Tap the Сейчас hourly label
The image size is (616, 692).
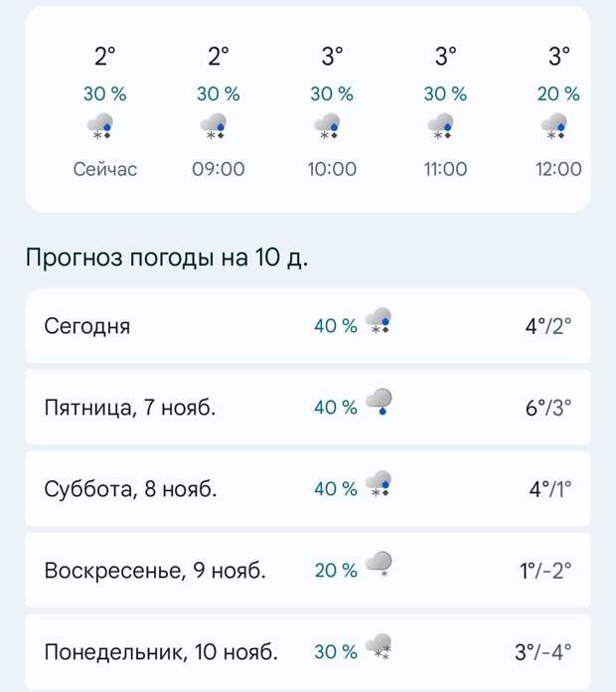(104, 169)
